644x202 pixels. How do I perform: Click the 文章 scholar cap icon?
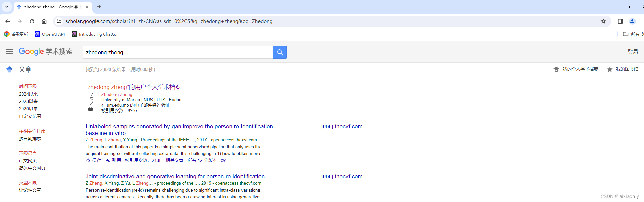click(x=9, y=69)
